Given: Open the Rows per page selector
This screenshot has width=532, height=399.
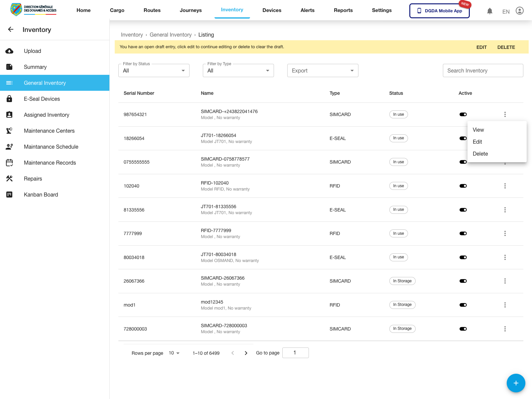Looking at the screenshot, I should coord(174,353).
